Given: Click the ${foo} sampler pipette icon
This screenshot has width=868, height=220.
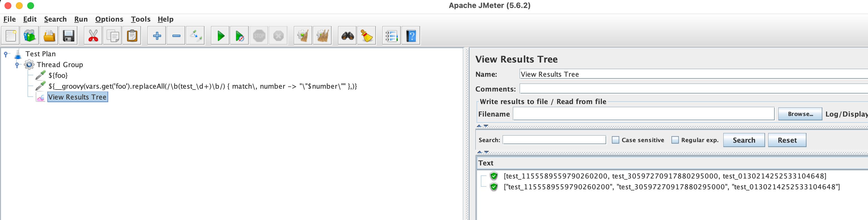Looking at the screenshot, I should [x=41, y=75].
